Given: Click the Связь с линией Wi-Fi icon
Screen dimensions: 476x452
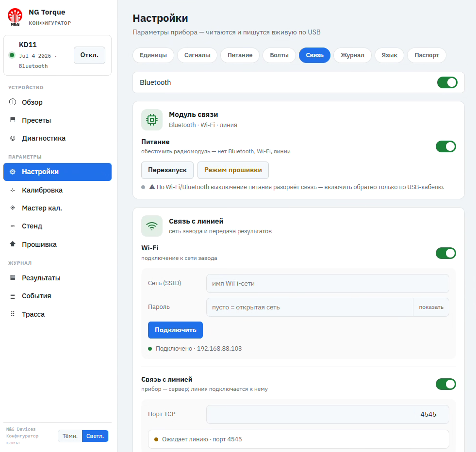Looking at the screenshot, I should tap(152, 226).
